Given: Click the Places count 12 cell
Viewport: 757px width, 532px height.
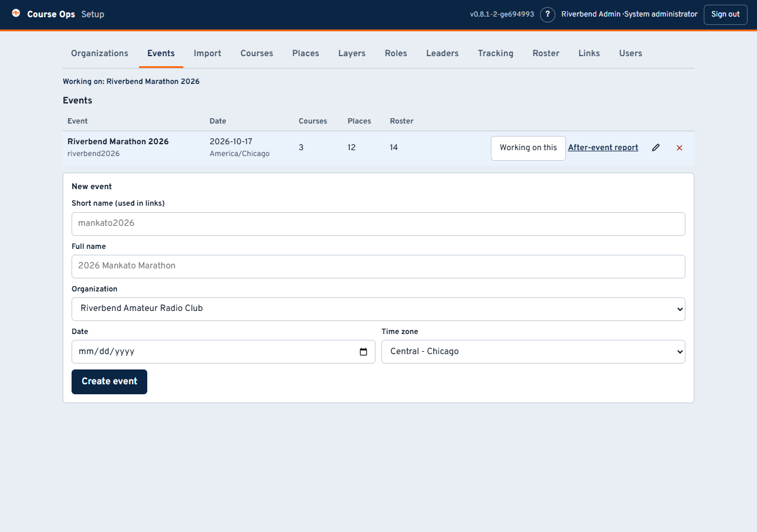Looking at the screenshot, I should pos(351,148).
